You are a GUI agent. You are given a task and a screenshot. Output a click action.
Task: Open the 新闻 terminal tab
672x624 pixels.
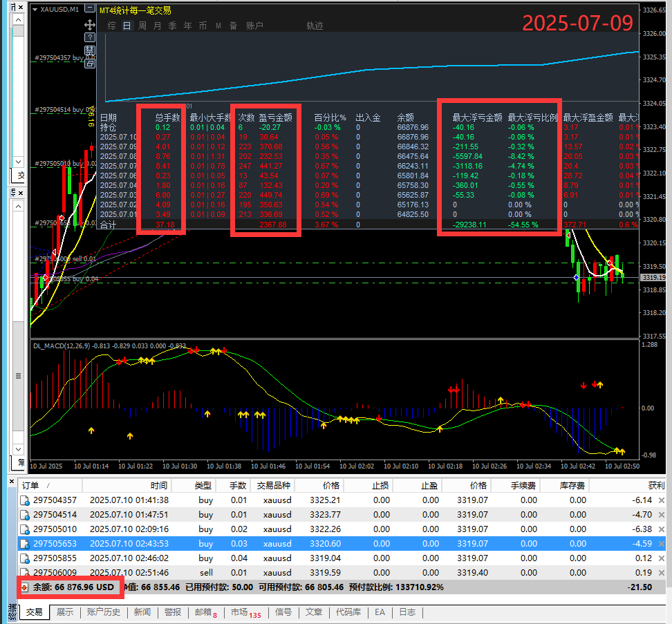tap(142, 612)
